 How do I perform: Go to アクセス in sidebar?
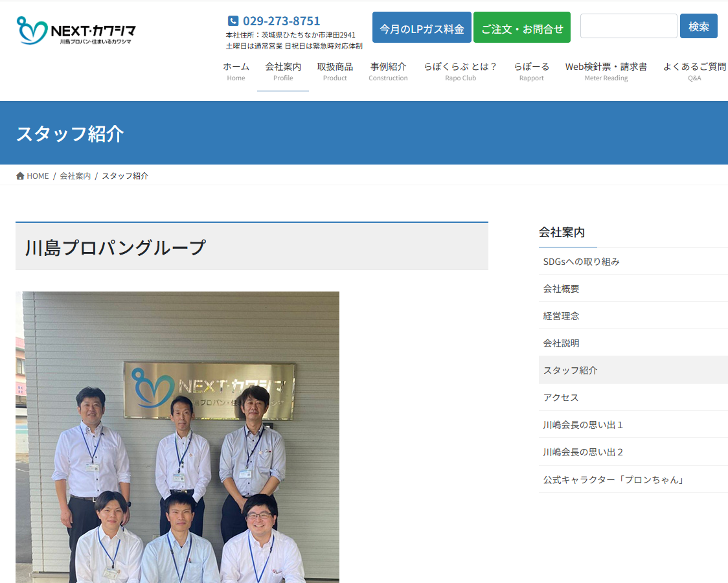(561, 398)
